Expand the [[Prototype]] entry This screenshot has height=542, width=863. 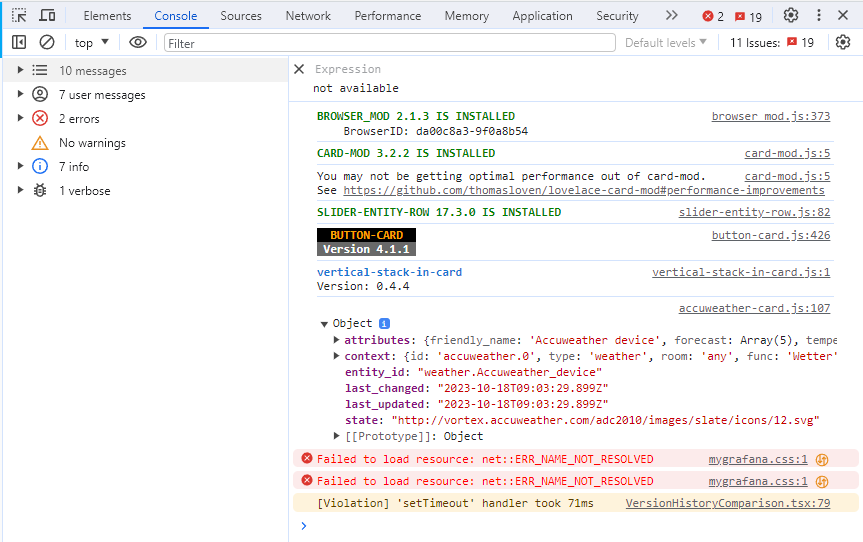(x=336, y=435)
